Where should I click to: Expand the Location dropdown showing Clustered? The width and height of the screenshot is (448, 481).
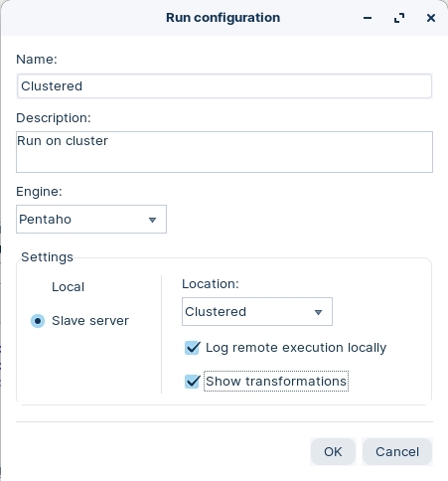[257, 312]
